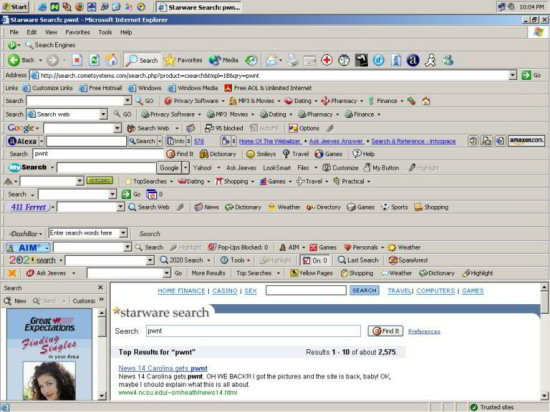The height and width of the screenshot is (412, 550).
Task: Open the Mail envelope icon
Action: pos(272,60)
